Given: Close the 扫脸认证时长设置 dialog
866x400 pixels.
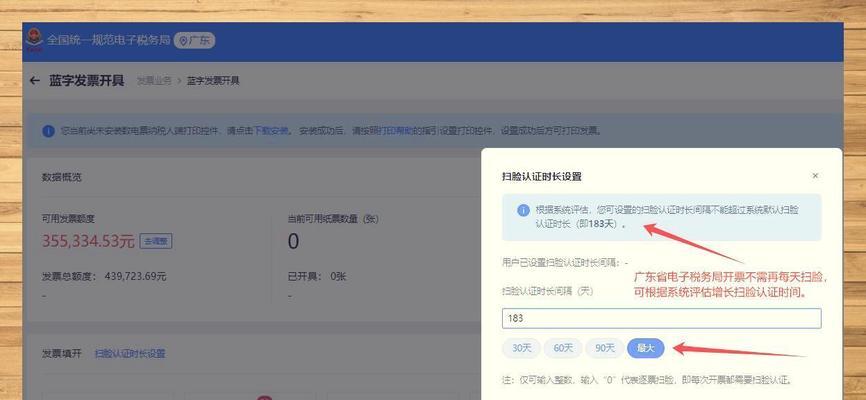Looking at the screenshot, I should click(x=815, y=176).
